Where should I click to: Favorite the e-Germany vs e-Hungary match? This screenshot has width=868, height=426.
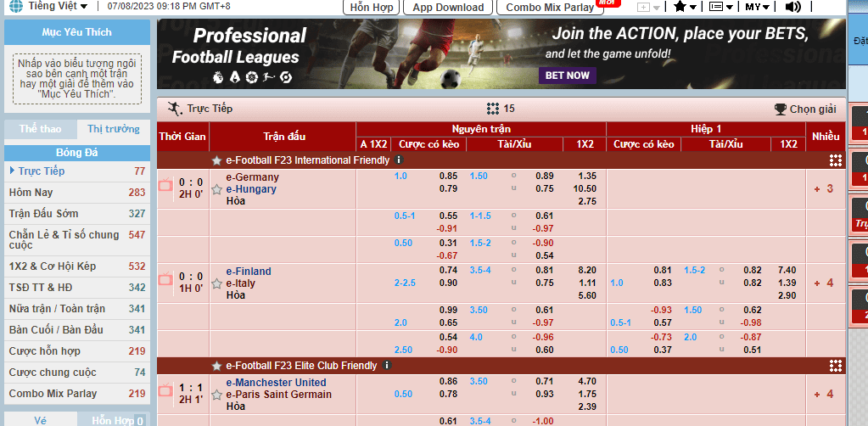[217, 189]
